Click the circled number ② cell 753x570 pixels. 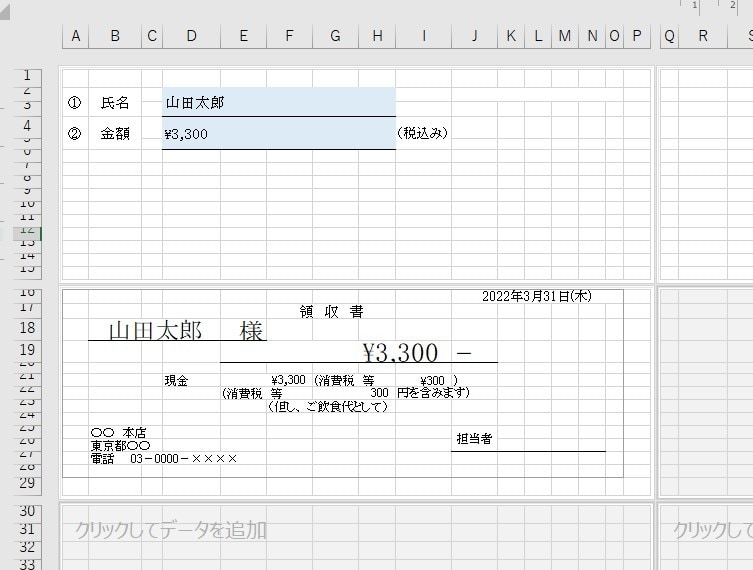point(74,133)
